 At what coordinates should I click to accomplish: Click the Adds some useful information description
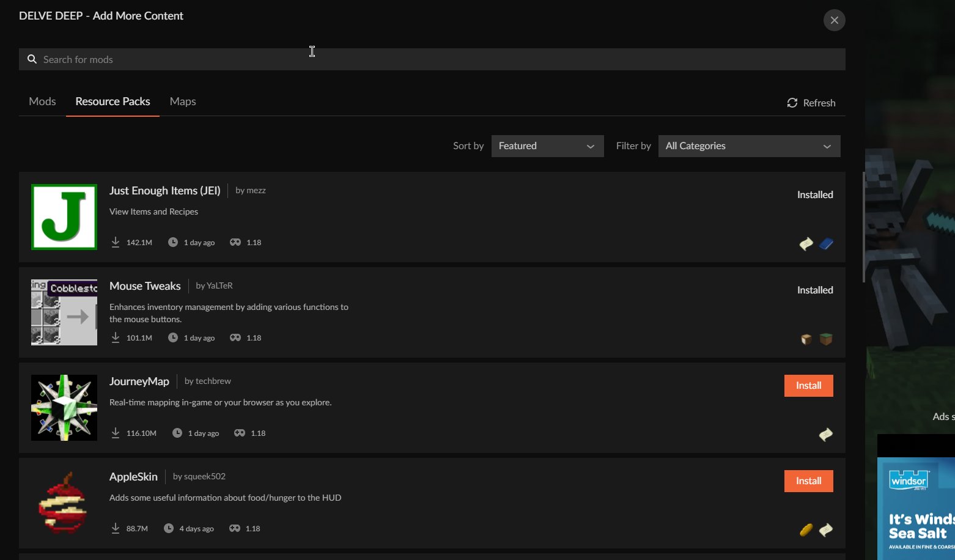coord(226,498)
